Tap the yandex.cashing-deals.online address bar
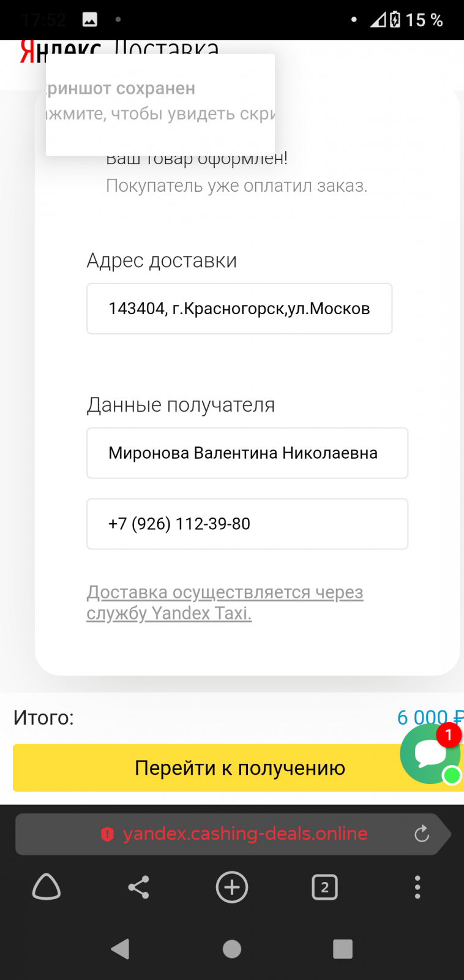Viewport: 464px width, 980px height. pyautogui.click(x=245, y=834)
